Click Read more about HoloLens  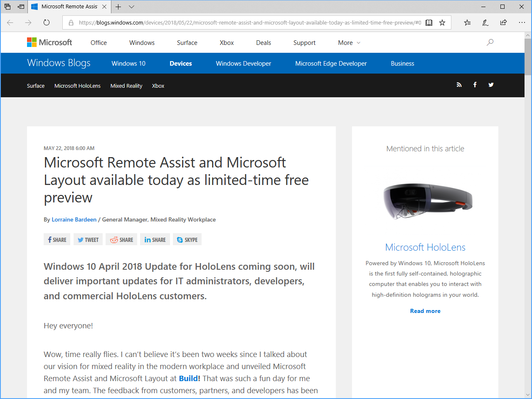tap(425, 311)
